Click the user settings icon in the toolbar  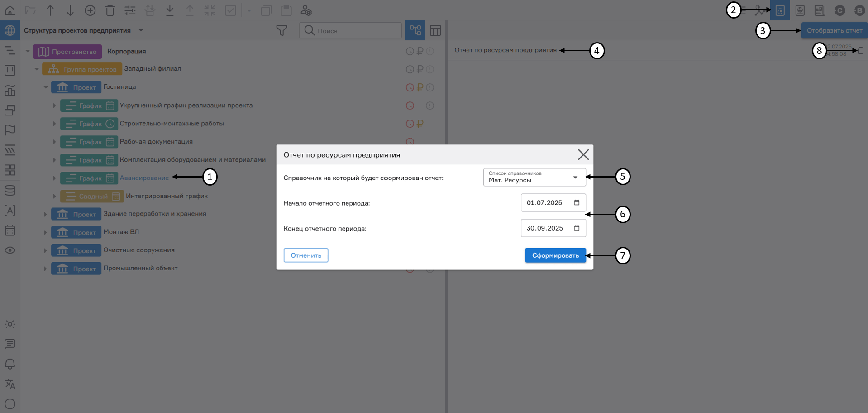(306, 10)
